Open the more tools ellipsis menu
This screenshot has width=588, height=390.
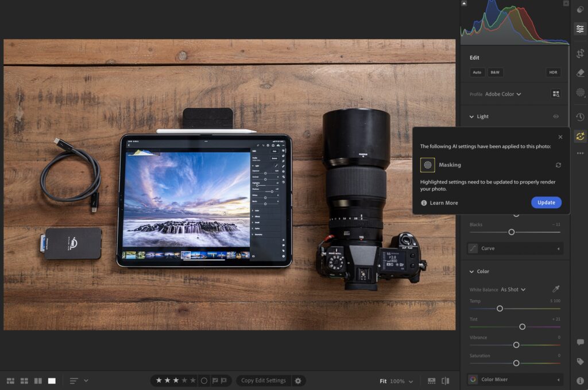(x=581, y=153)
